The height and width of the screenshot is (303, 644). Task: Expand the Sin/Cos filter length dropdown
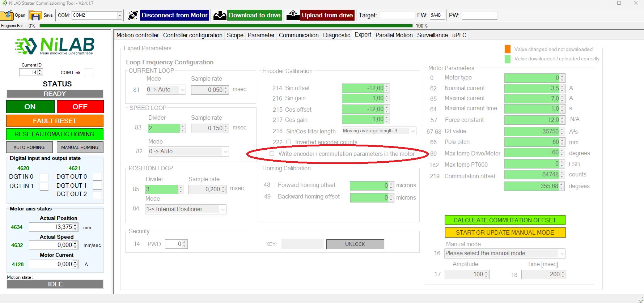[x=413, y=131]
